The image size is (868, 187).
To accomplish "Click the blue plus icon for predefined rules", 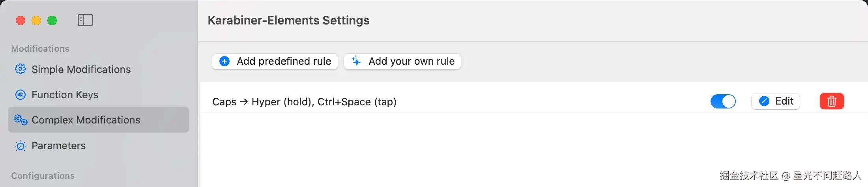I will point(224,61).
